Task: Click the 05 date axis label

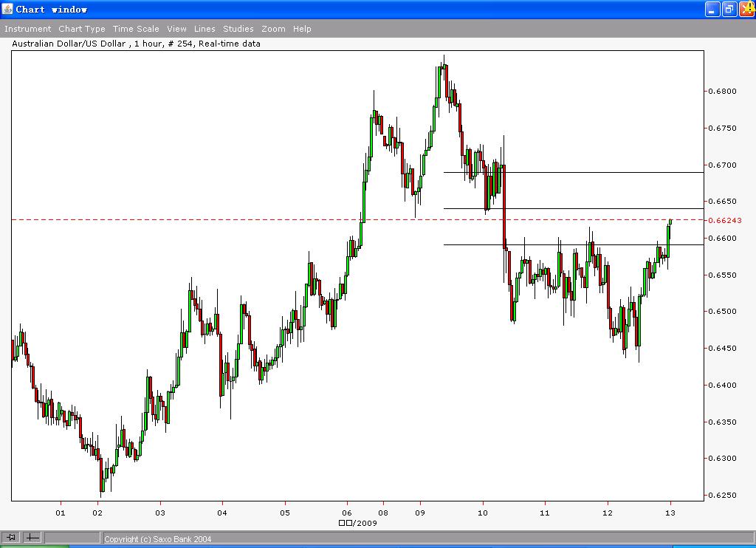Action: point(285,513)
